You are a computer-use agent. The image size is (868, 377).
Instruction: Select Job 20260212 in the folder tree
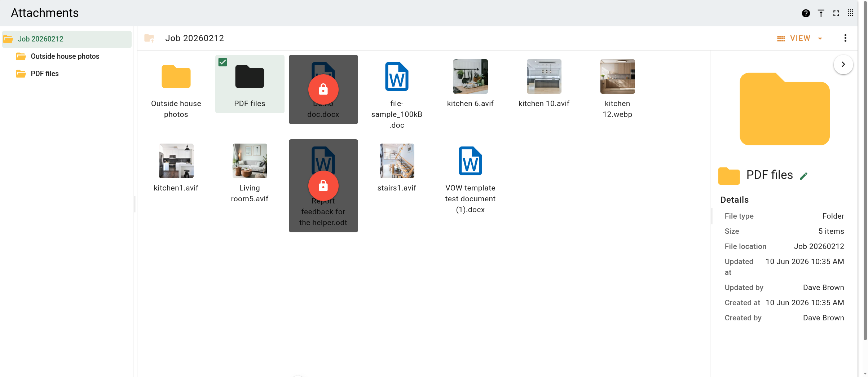click(67, 39)
